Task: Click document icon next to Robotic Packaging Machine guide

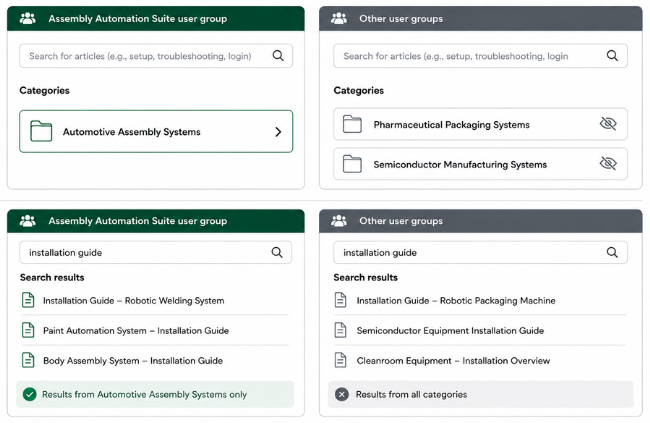Action: (x=340, y=300)
